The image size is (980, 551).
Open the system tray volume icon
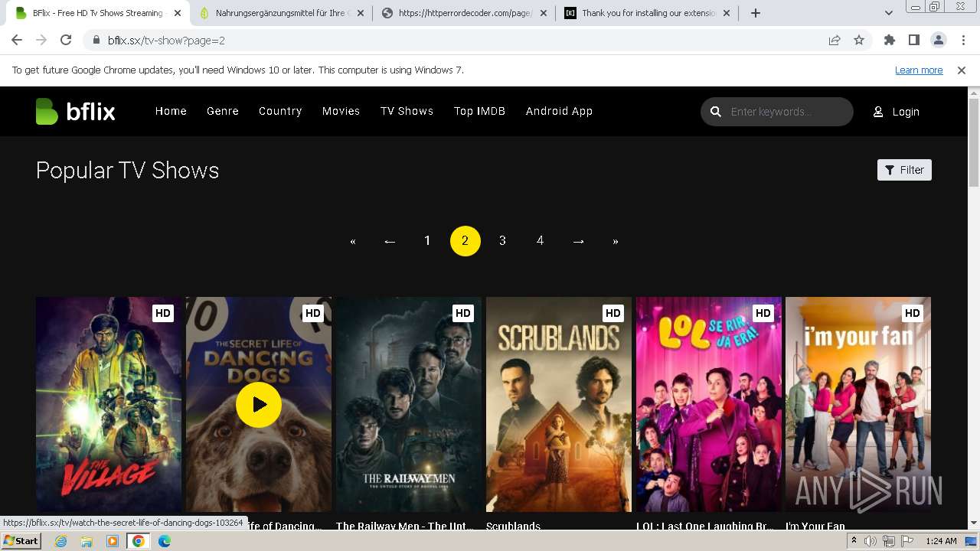tap(871, 541)
